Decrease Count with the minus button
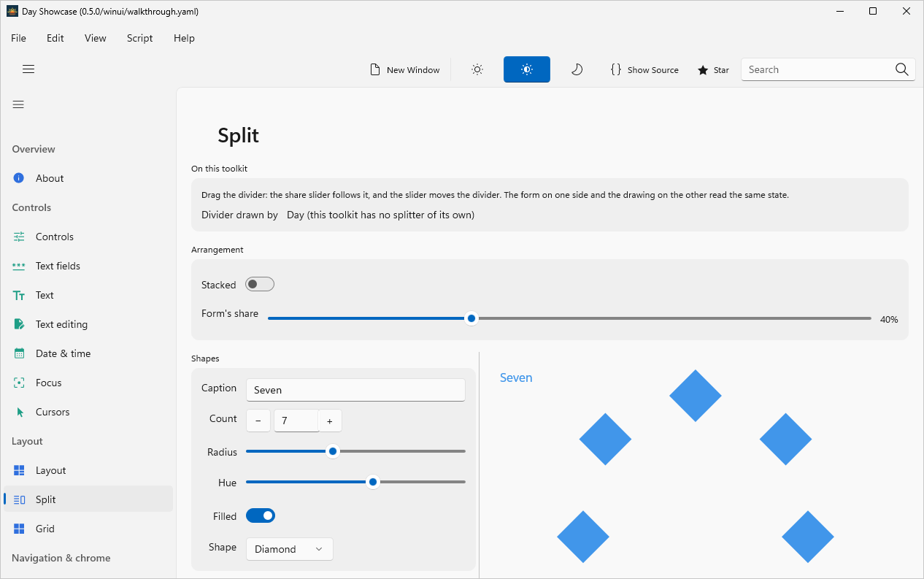924x579 pixels. click(x=258, y=421)
